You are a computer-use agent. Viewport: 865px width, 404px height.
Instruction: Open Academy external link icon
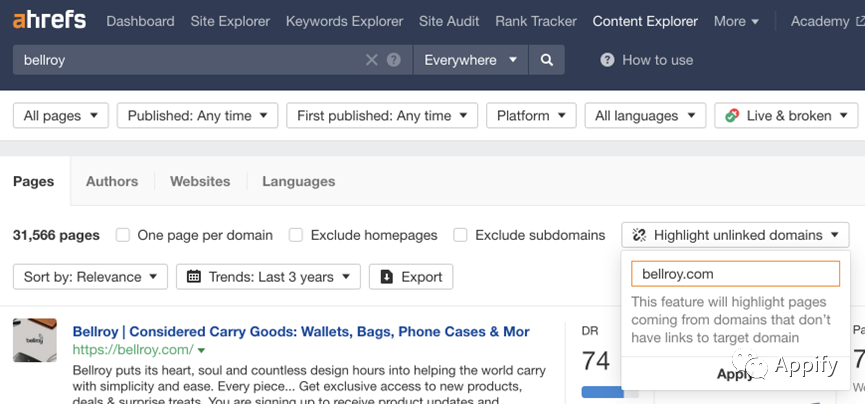pos(859,22)
